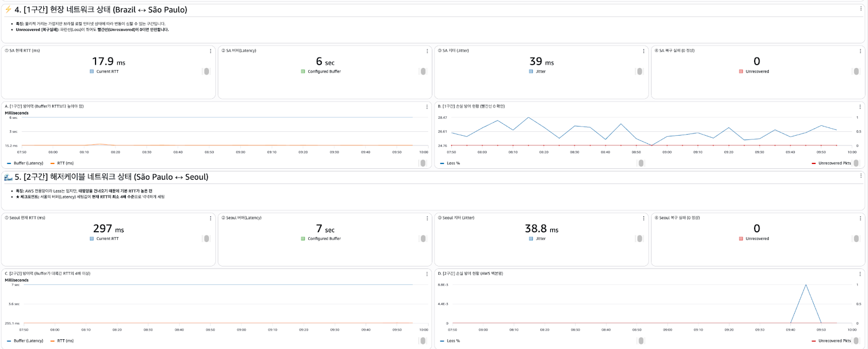This screenshot has height=349, width=868.
Task: Click Unrecovered Pkts legend label in chart D
Action: 834,341
